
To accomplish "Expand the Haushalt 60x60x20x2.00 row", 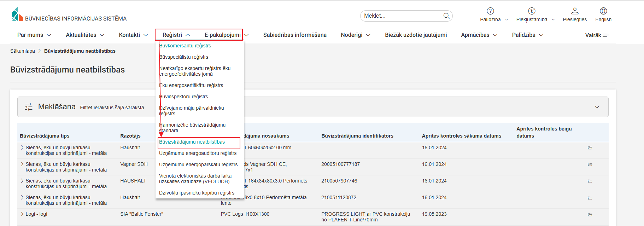I will pos(22,147).
